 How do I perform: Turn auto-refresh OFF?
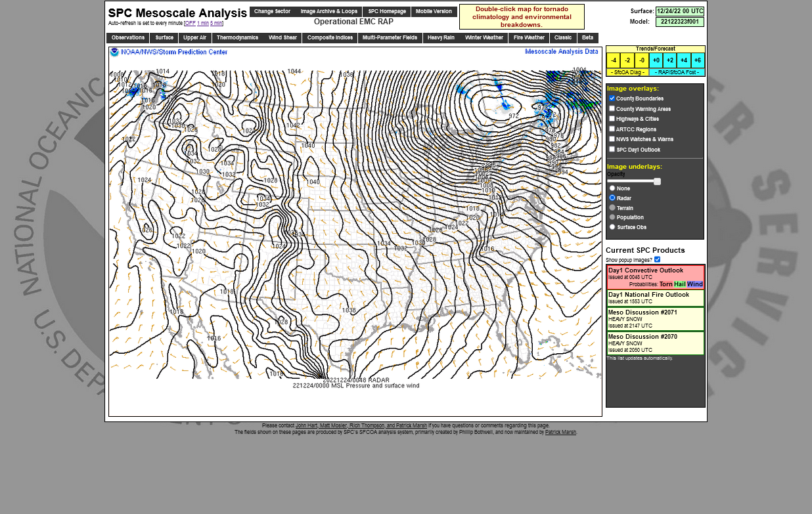point(191,24)
